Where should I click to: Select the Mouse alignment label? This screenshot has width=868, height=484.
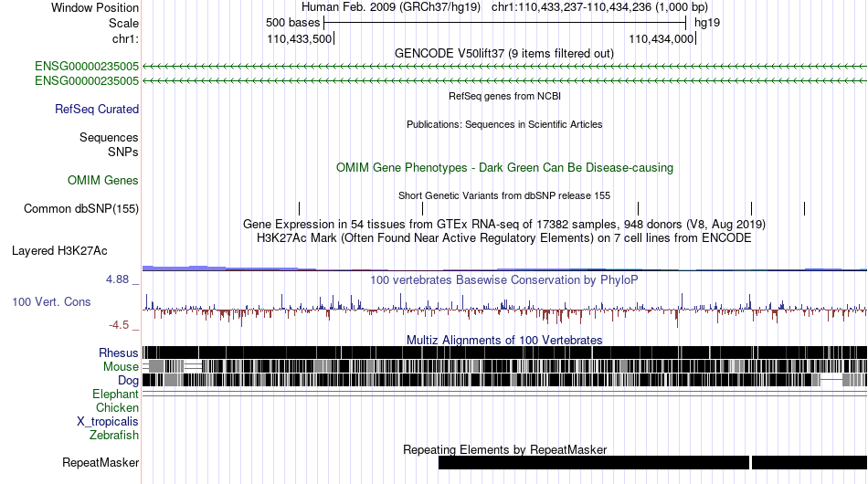(x=121, y=367)
